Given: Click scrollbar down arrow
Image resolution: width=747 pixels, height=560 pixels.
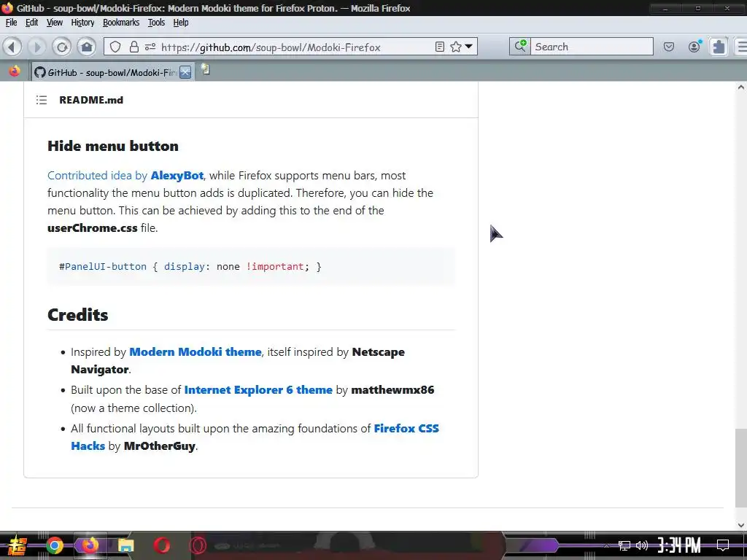Looking at the screenshot, I should point(741,525).
